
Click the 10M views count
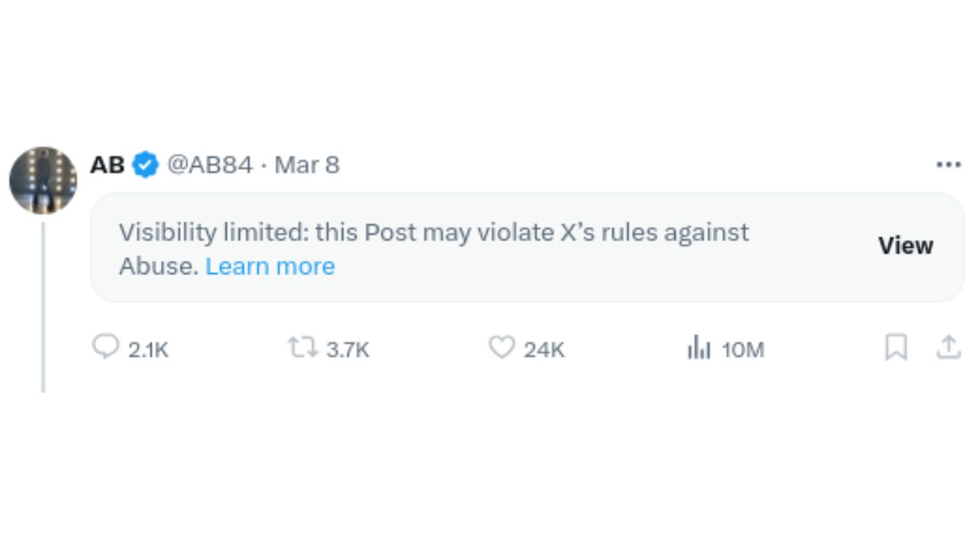[x=743, y=350]
